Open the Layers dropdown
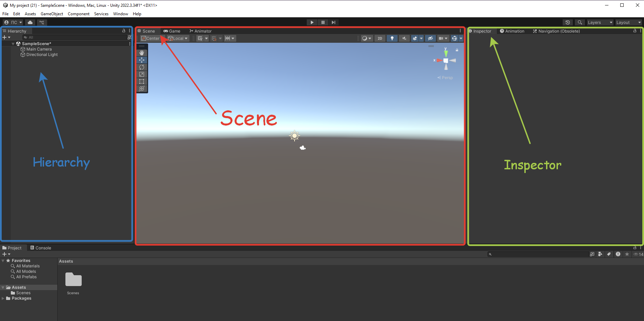The height and width of the screenshot is (321, 644). (600, 22)
